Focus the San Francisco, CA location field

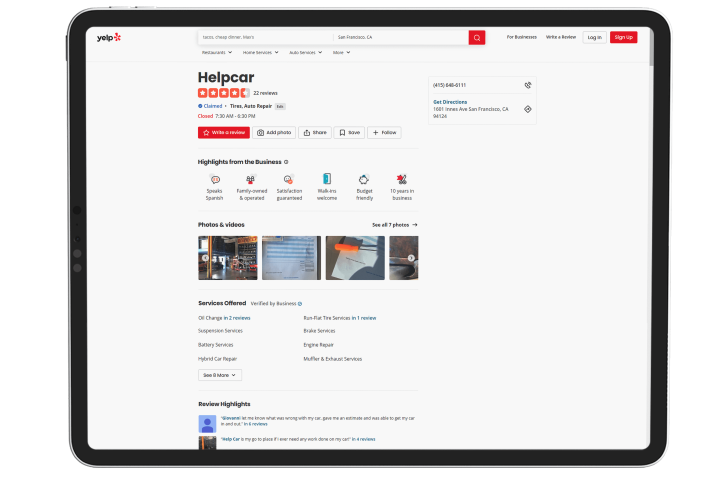[401, 37]
